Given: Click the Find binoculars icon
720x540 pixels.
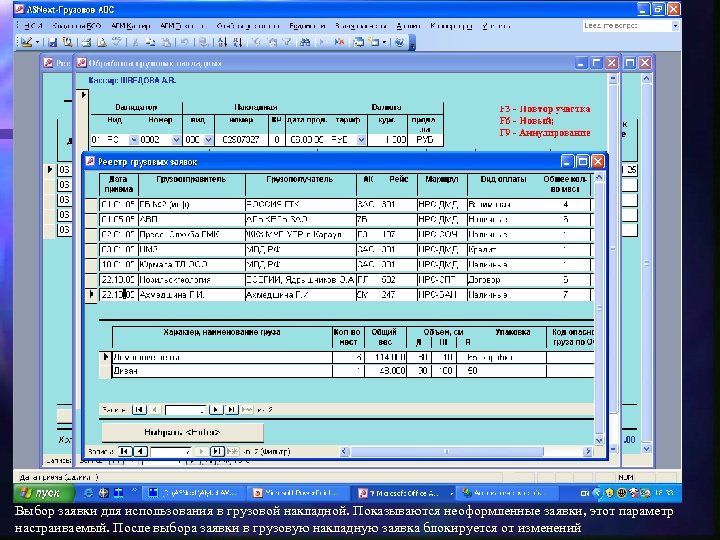Looking at the screenshot, I should click(x=305, y=42).
